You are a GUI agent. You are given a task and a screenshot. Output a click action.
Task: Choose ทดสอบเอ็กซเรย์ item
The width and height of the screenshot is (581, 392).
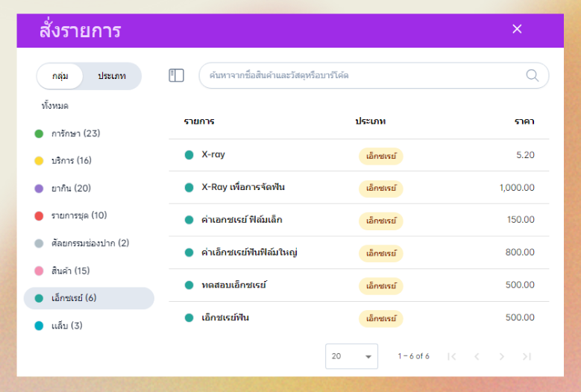point(359,285)
